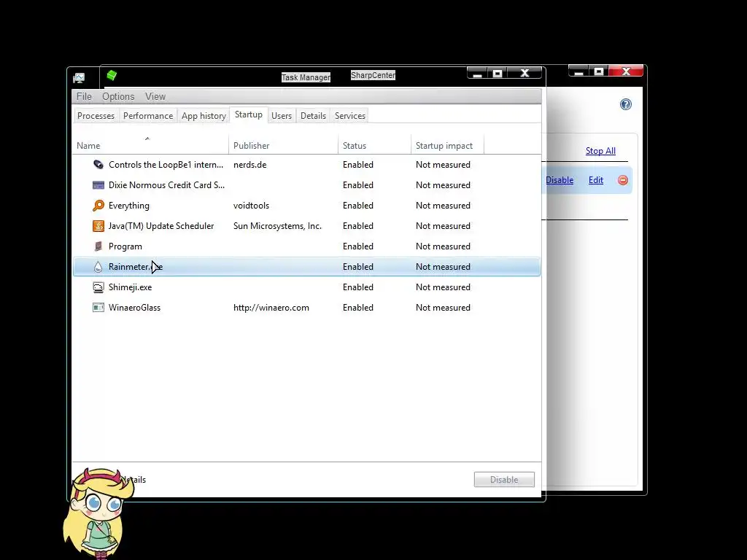Open the Options menu
Viewport: 747px width, 560px height.
[x=118, y=97]
